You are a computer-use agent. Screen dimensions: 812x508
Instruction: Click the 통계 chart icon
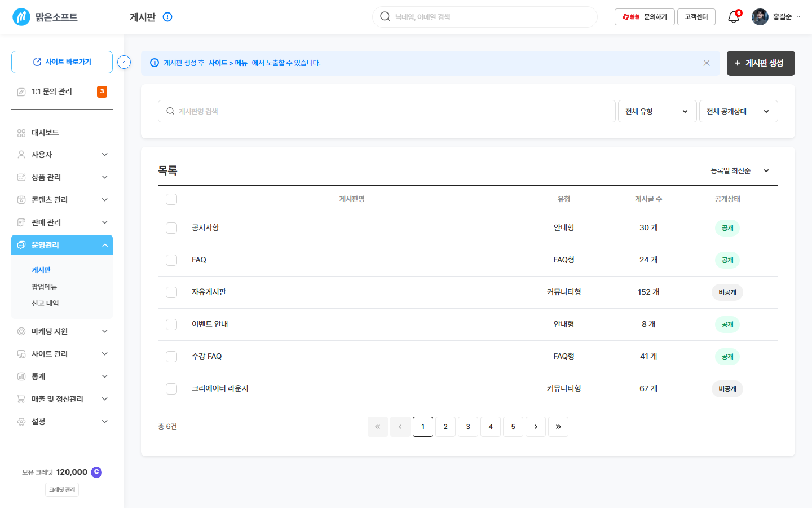tap(21, 376)
